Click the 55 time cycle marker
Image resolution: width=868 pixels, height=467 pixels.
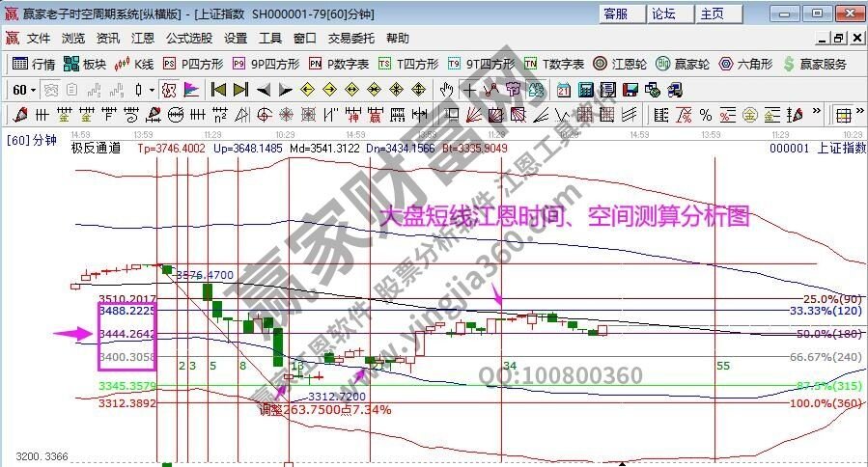[x=723, y=366]
